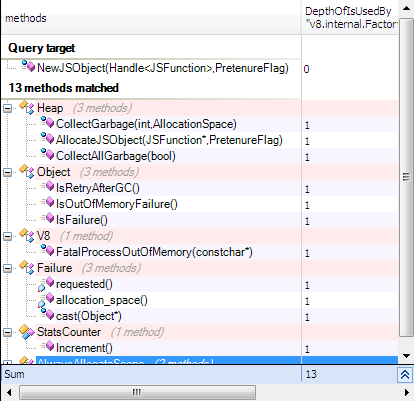Click the FatalProcessOutOfMemory method icon

coord(47,251)
